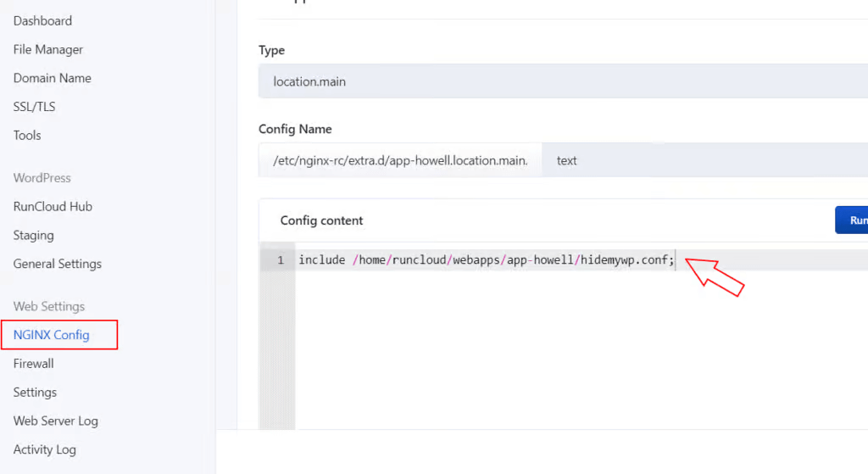Screen dimensions: 868x474
Task: Open the Domain Name section
Action: (x=52, y=78)
